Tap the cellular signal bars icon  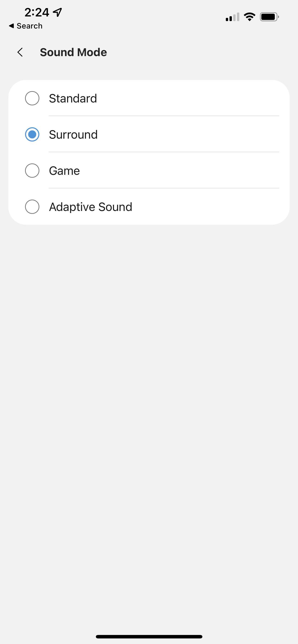(x=233, y=17)
